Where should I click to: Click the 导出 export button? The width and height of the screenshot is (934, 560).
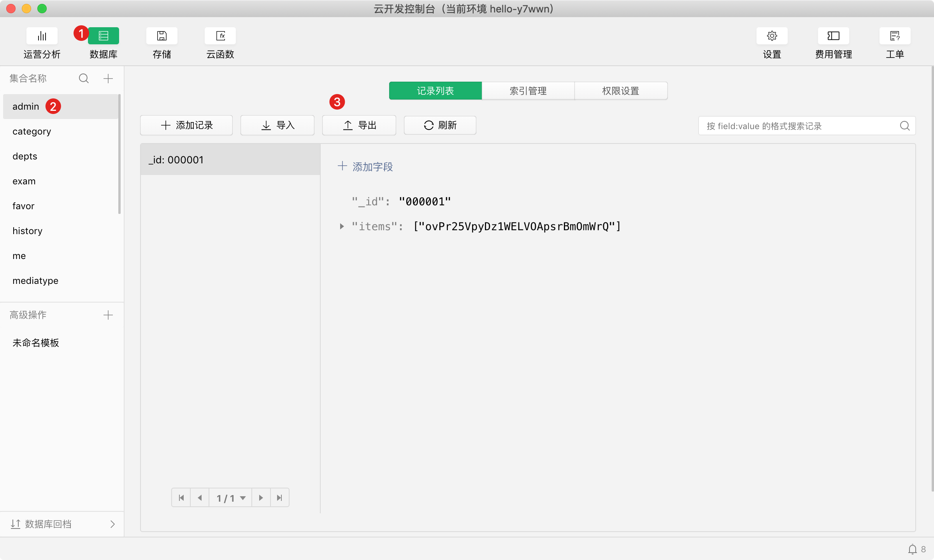[x=359, y=125]
